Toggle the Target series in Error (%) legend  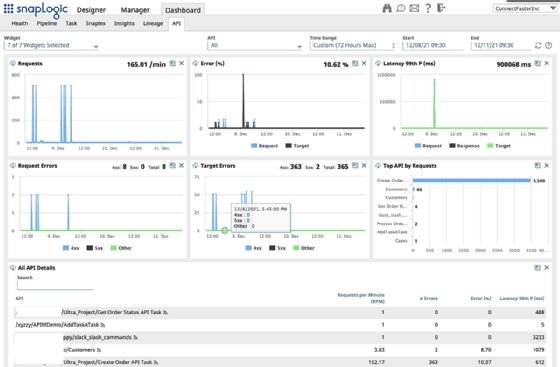(x=297, y=146)
